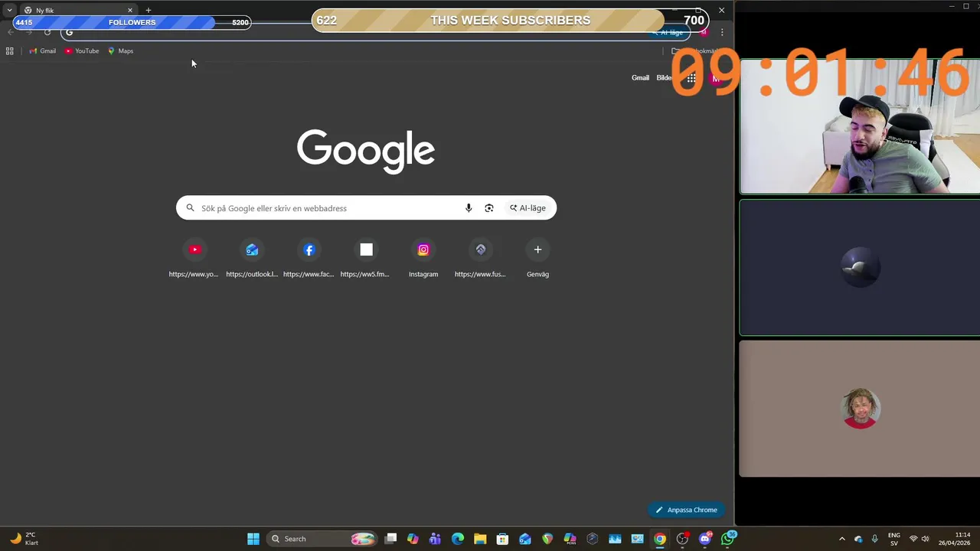
Task: Open the Outlook taskbar icon
Action: (x=525, y=539)
